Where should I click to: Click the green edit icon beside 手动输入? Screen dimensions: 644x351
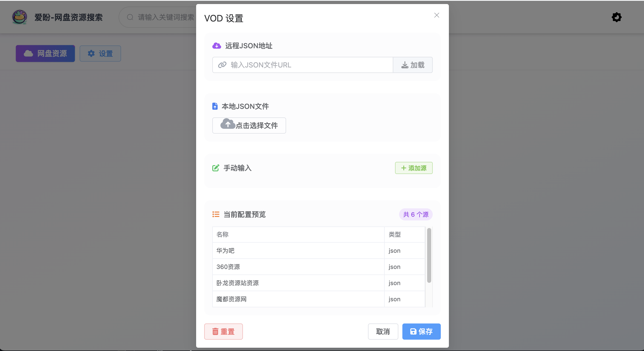[x=216, y=168]
